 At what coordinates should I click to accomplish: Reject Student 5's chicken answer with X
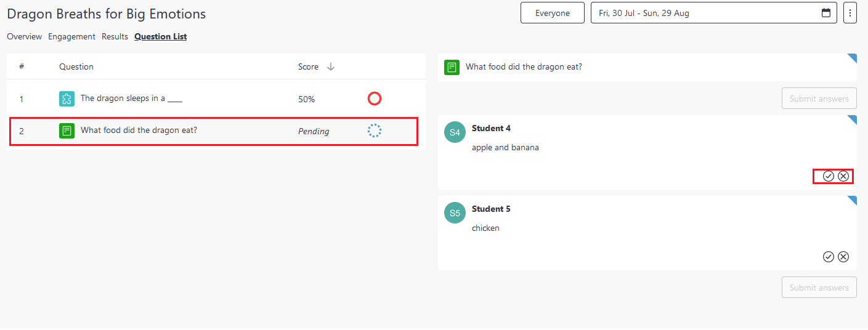pyautogui.click(x=843, y=257)
